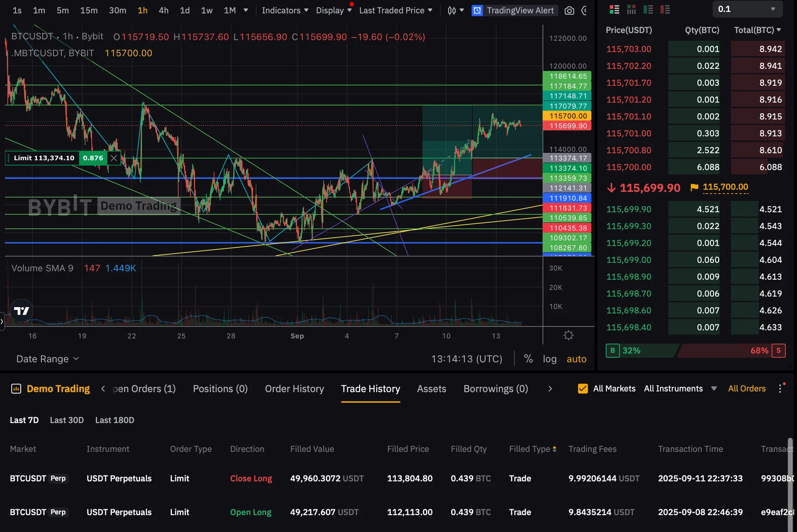Filter trades to Last 7D

tap(24, 420)
